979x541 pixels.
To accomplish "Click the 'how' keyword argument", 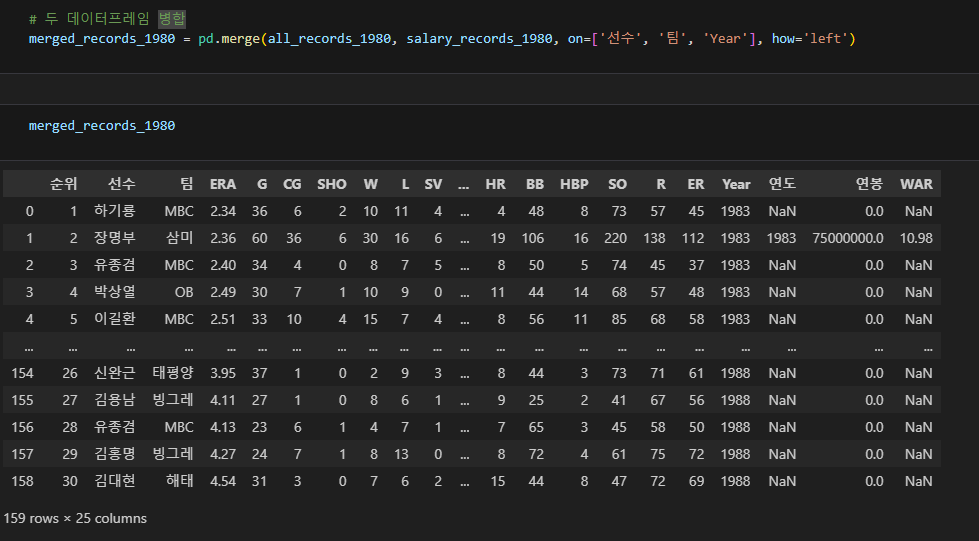I will point(783,39).
